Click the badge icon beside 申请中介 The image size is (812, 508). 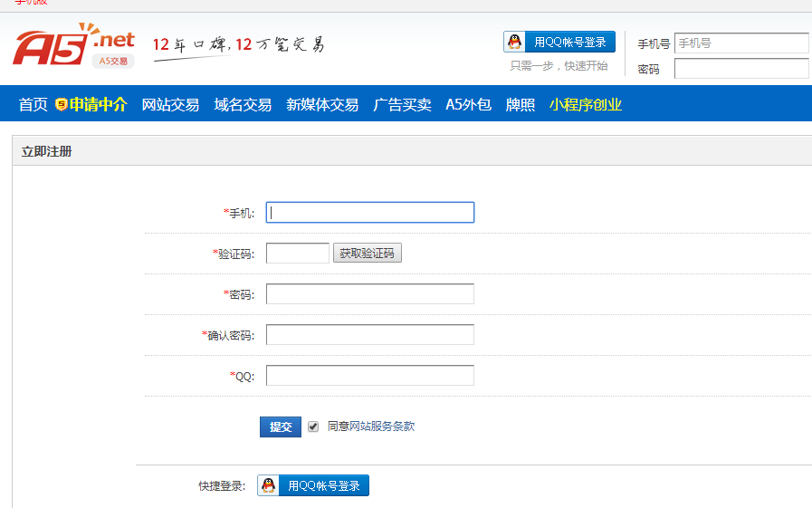pyautogui.click(x=62, y=105)
